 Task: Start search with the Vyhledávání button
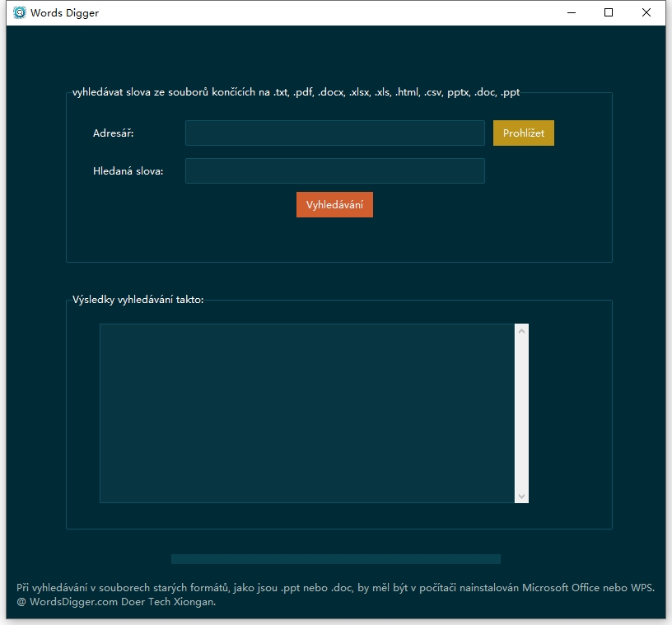pyautogui.click(x=334, y=205)
